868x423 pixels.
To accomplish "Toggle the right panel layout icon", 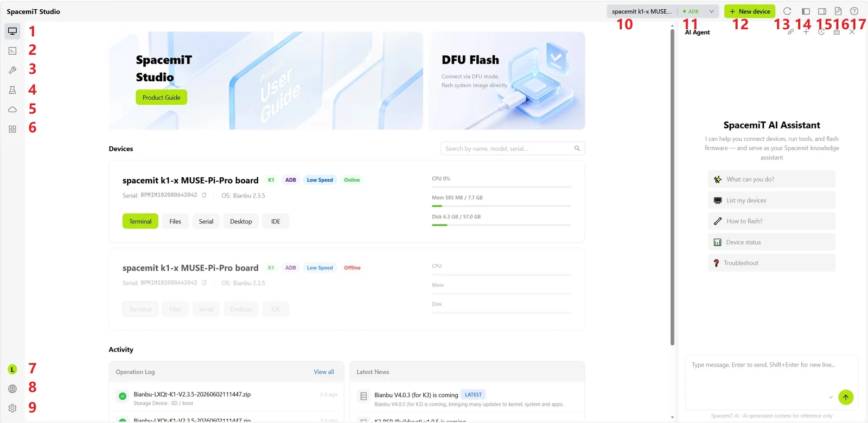I will [822, 11].
